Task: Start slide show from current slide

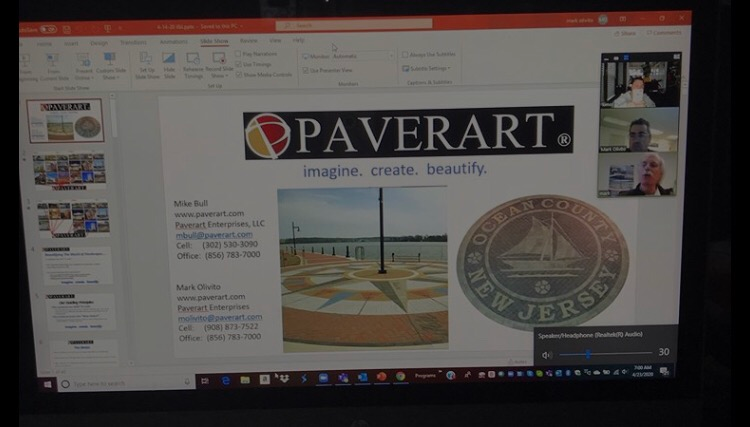Action: pyautogui.click(x=53, y=66)
